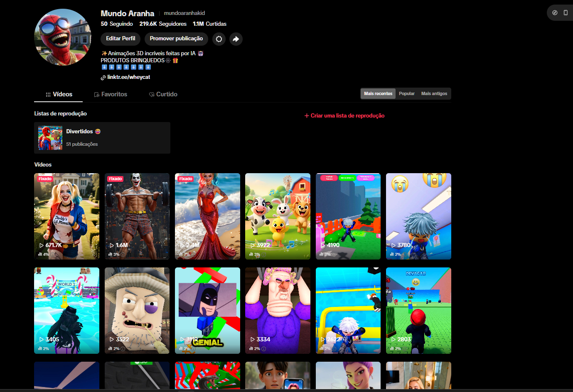This screenshot has width=573, height=392.
Task: Open the Favoritos tab
Action: click(111, 94)
